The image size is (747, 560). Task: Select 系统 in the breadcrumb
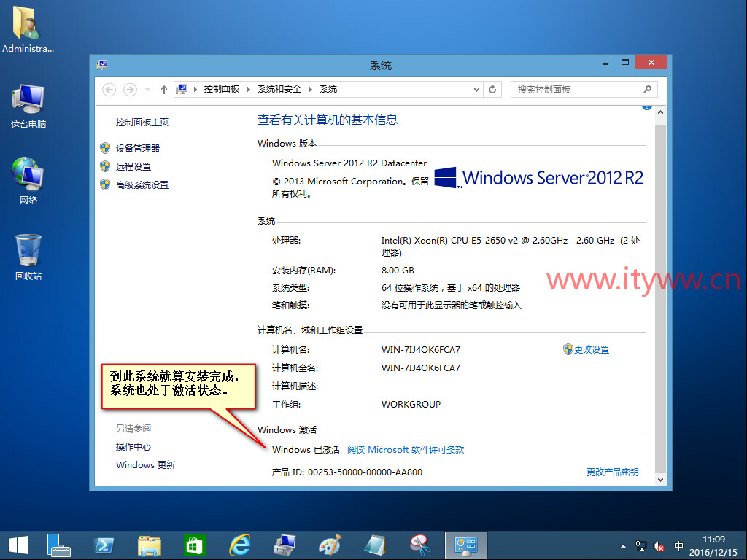[328, 89]
